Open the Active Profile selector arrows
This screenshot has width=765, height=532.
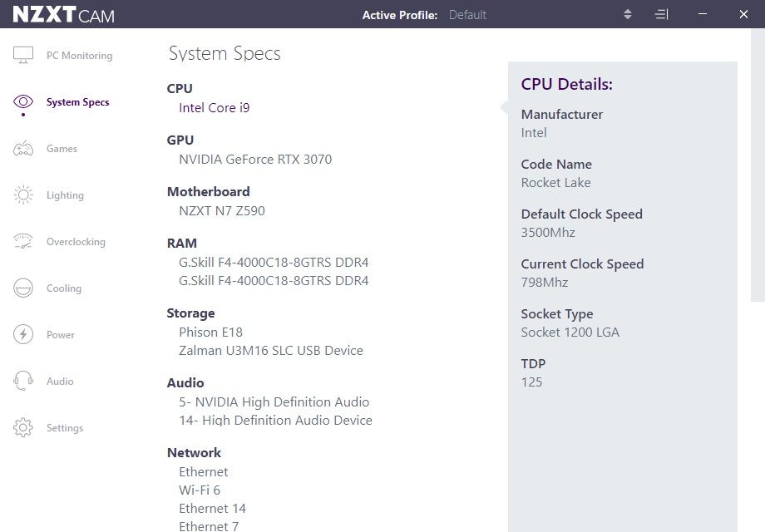click(628, 14)
